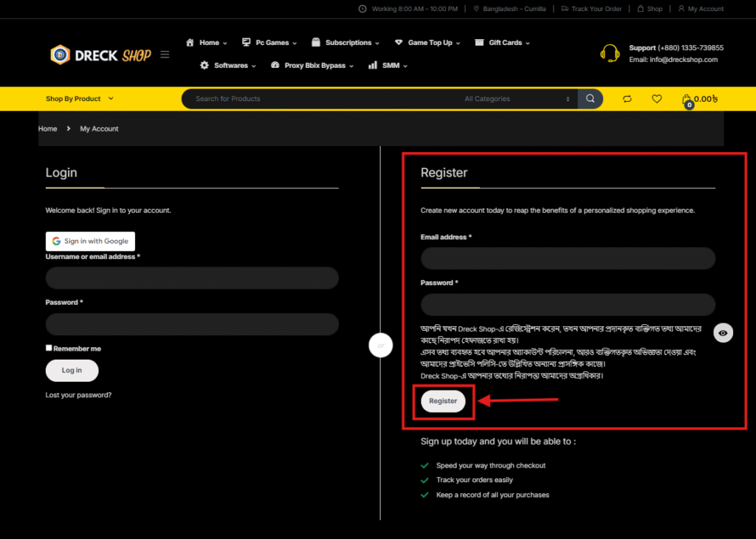The height and width of the screenshot is (539, 756).
Task: Click the Support phone number text
Action: pos(690,48)
